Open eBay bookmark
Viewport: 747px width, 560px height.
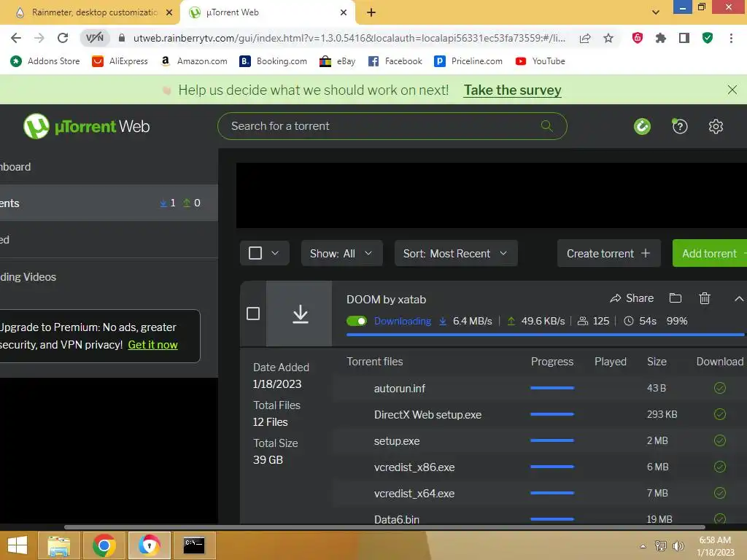click(x=337, y=61)
